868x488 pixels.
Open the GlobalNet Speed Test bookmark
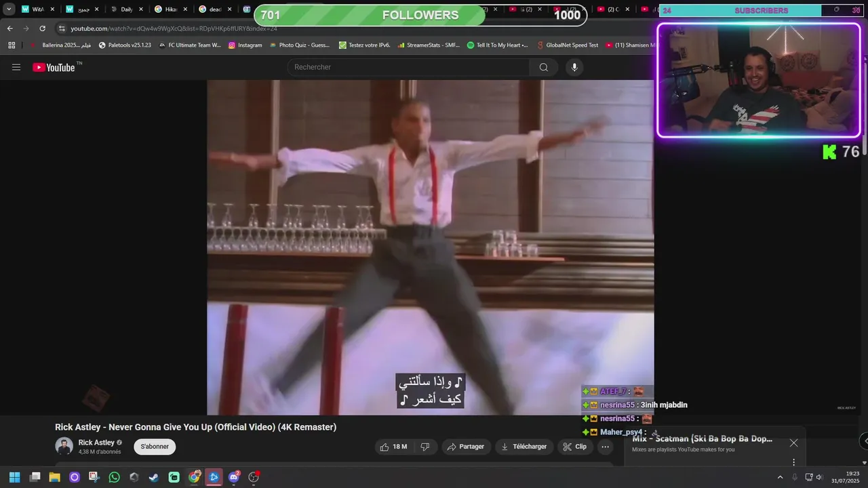[x=568, y=45]
